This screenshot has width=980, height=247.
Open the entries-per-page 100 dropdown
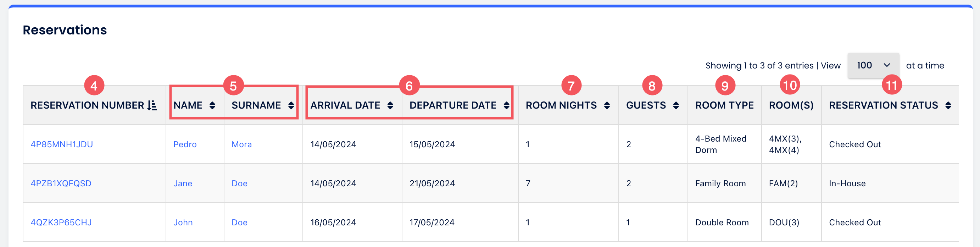[873, 65]
